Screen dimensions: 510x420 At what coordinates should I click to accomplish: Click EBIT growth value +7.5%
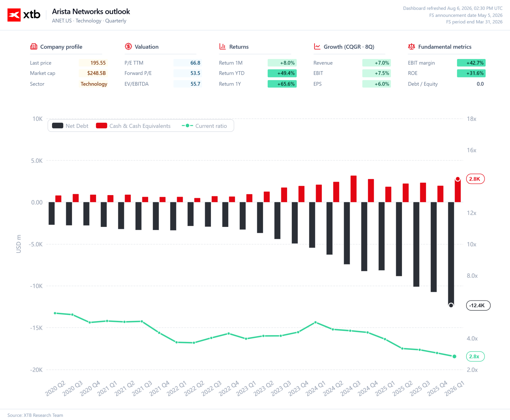click(x=377, y=73)
